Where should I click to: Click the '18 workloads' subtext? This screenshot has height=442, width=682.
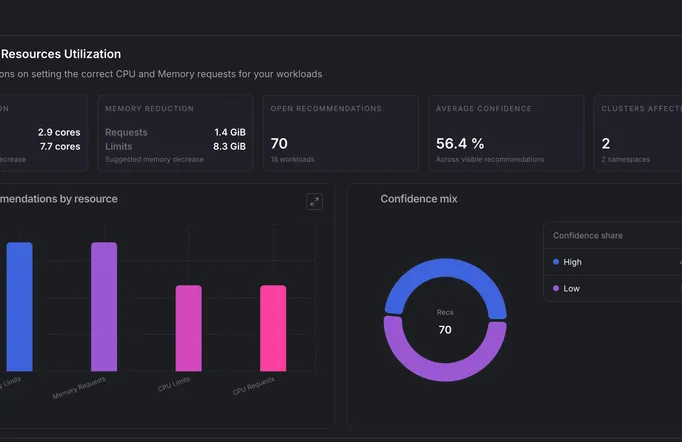point(292,160)
